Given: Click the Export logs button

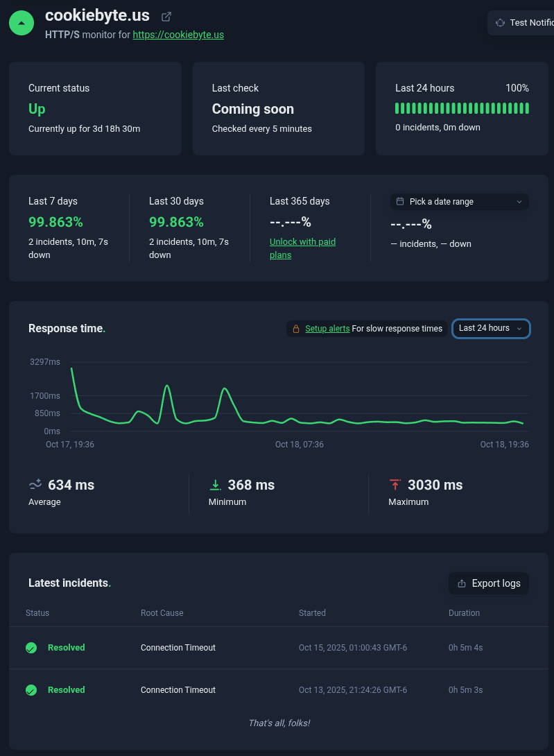Looking at the screenshot, I should pyautogui.click(x=489, y=583).
